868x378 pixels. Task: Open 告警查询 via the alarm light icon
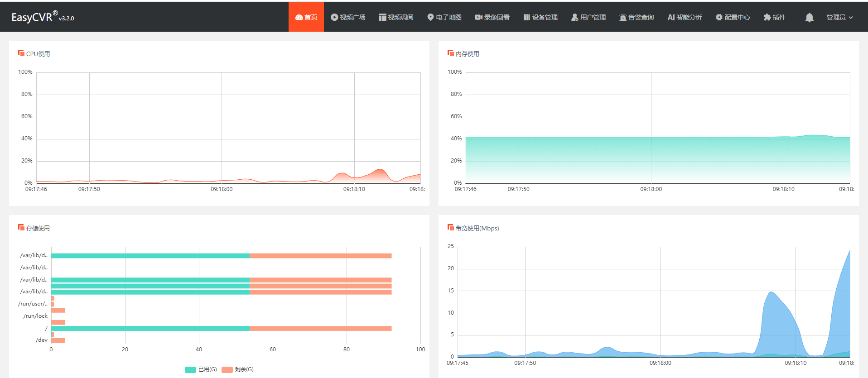pyautogui.click(x=623, y=17)
